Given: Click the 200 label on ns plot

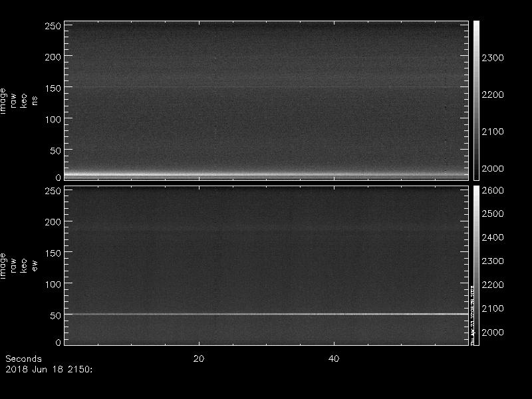Looking at the screenshot, I should [53, 57].
